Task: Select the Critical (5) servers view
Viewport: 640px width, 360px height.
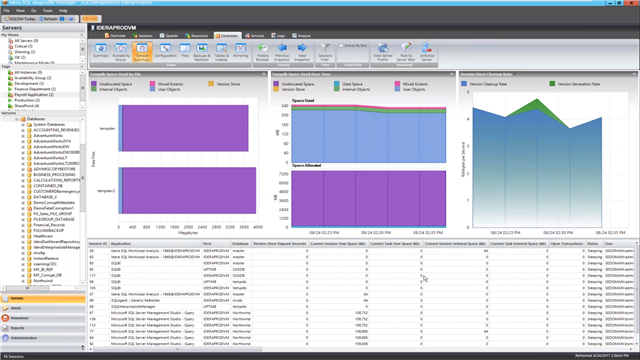Action: pos(23,46)
